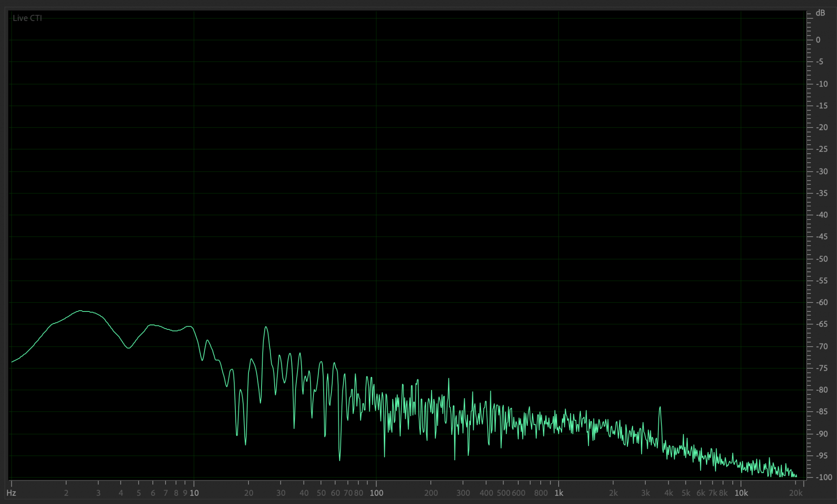Pick the -85 dB scale label
Screen dimensions: 837x504
[x=821, y=412]
